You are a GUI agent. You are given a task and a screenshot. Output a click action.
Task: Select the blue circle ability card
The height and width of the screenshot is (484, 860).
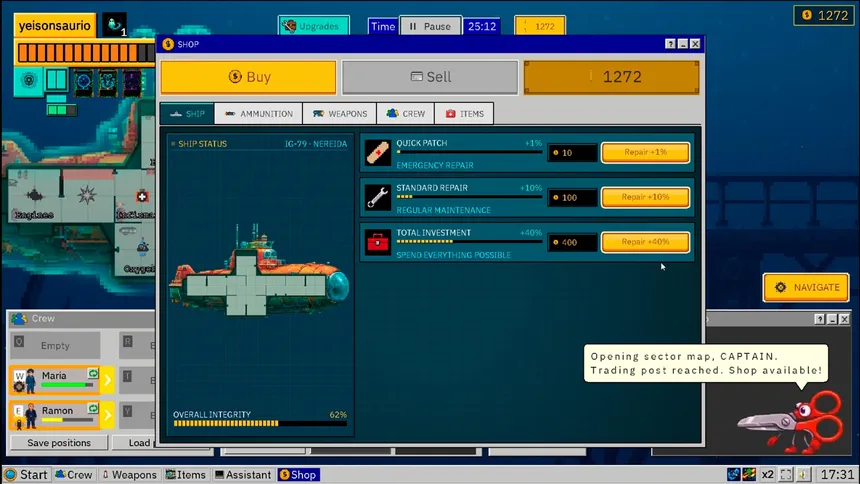click(83, 82)
